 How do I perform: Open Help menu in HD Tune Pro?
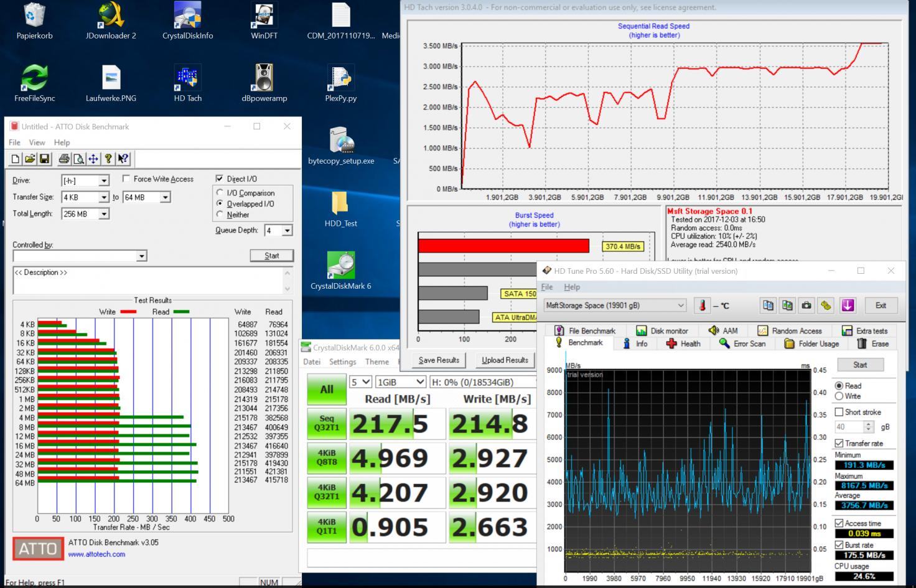[x=572, y=287]
